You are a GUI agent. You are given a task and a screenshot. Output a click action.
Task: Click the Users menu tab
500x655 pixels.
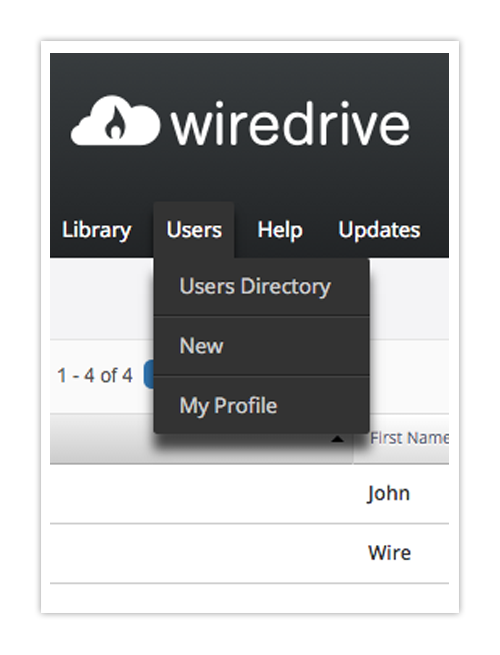(x=194, y=230)
